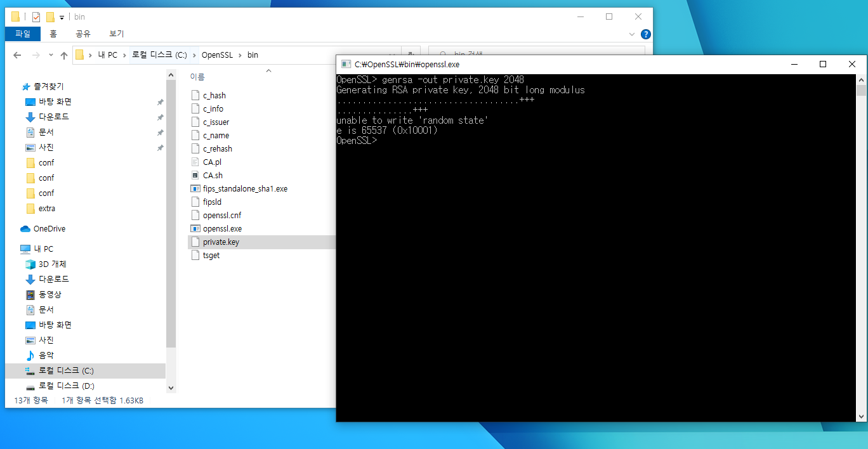Expand the chevron after 로컬 디스크 (C:) breadcrumb
This screenshot has height=449, width=868.
(x=195, y=55)
